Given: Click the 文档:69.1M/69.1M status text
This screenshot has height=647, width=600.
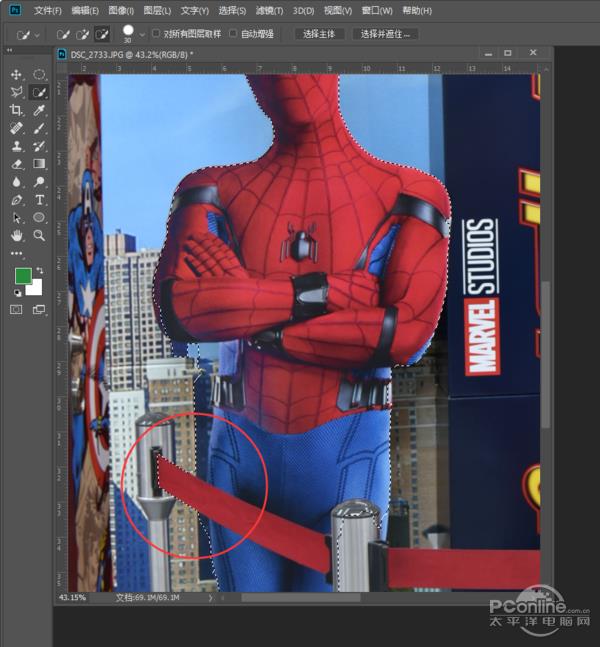Looking at the screenshot, I should tap(147, 597).
